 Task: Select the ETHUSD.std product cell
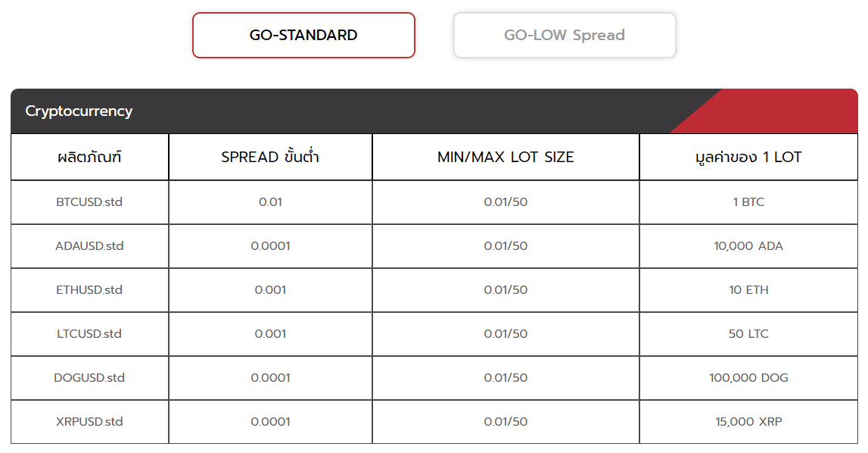tap(89, 290)
